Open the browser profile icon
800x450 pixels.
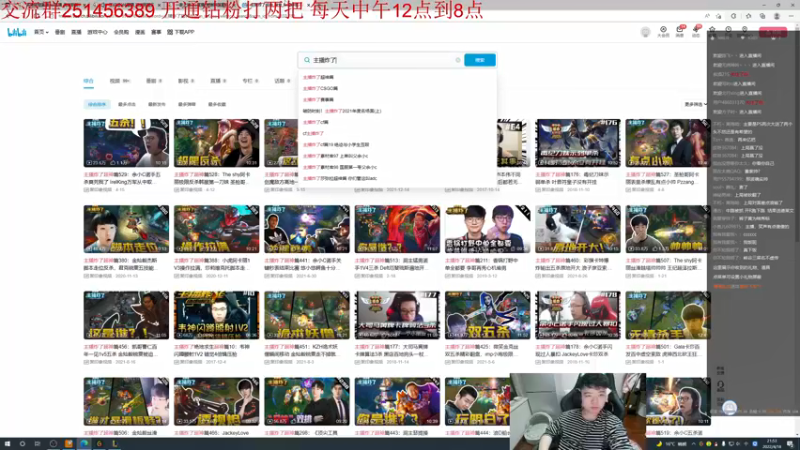(x=777, y=16)
